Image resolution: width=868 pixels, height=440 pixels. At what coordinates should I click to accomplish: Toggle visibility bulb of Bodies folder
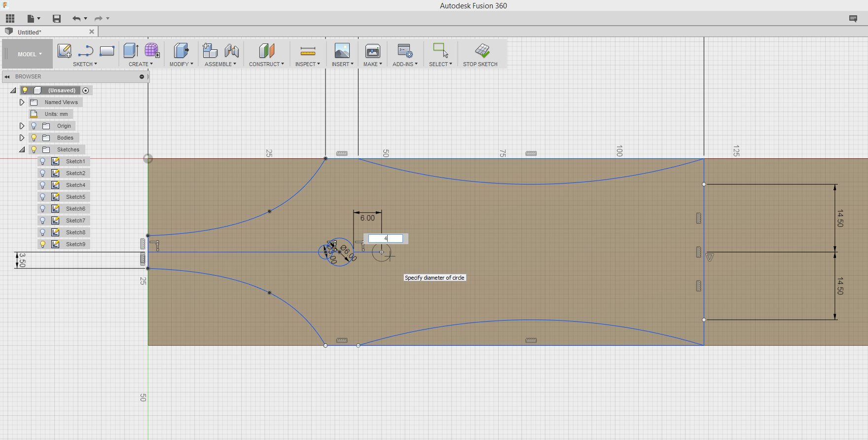pos(34,138)
